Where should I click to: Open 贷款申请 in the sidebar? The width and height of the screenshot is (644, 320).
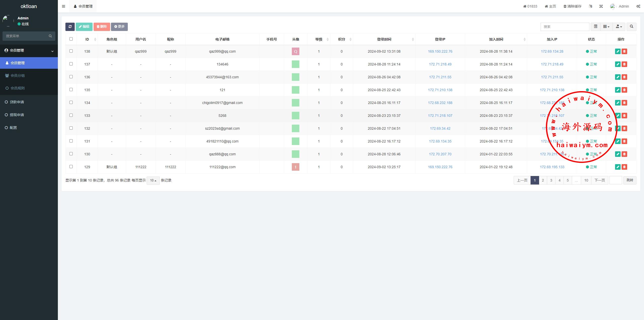coord(17,102)
